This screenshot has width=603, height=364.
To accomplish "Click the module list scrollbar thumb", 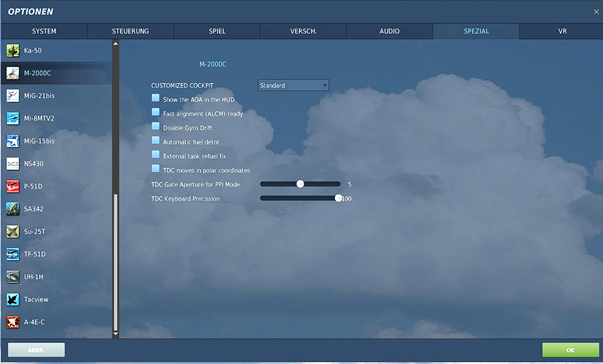I will (x=115, y=261).
